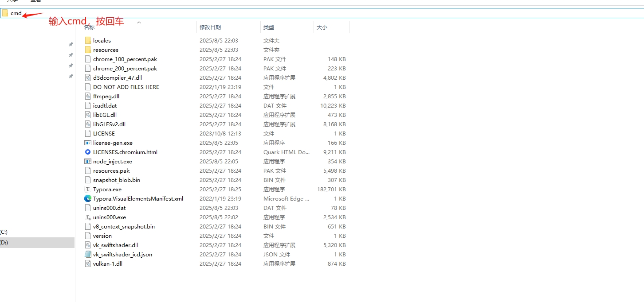This screenshot has height=302, width=644.
Task: Click the Edge icon of Typora.VisualElementsManifest.xml
Action: pos(88,199)
